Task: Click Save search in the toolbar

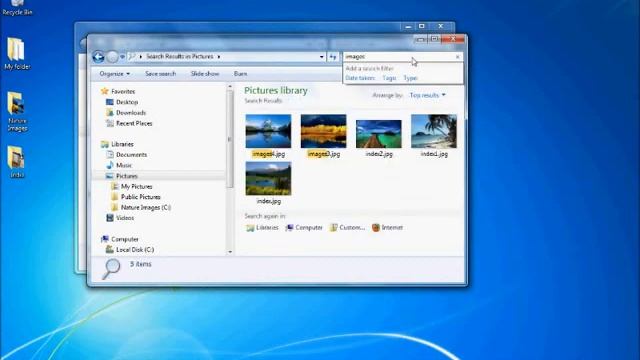Action: [160, 74]
